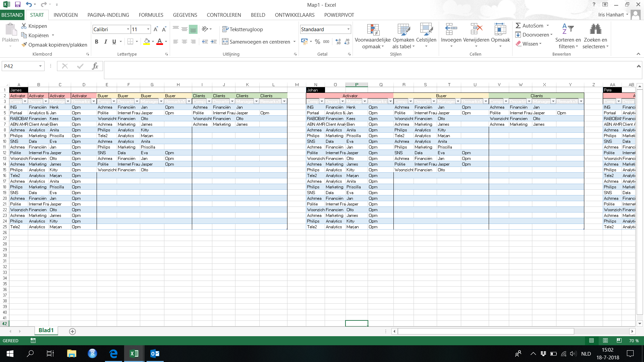Click the center align text icon

(x=184, y=42)
